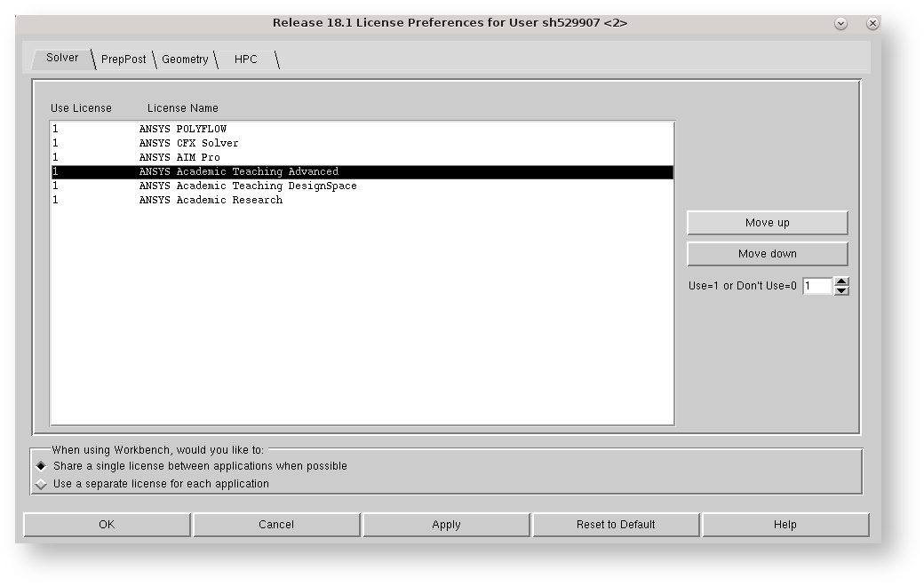
Task: Apply the license preference changes
Action: tap(446, 524)
